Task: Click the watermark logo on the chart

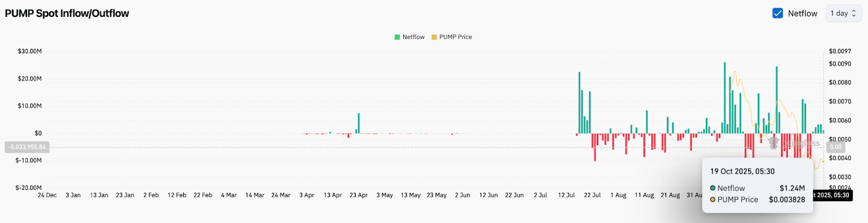Action: [x=774, y=143]
